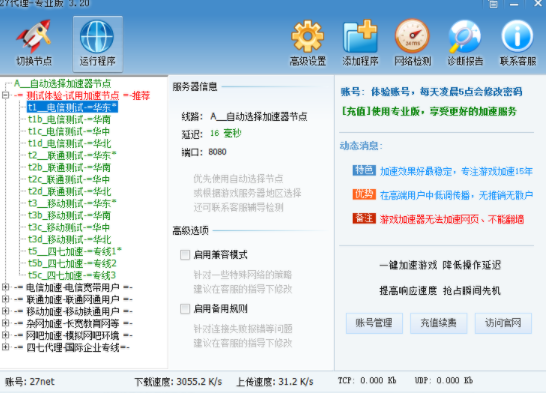Select node t1__电信测试-华东
This screenshot has width=546, height=393.
[72, 107]
